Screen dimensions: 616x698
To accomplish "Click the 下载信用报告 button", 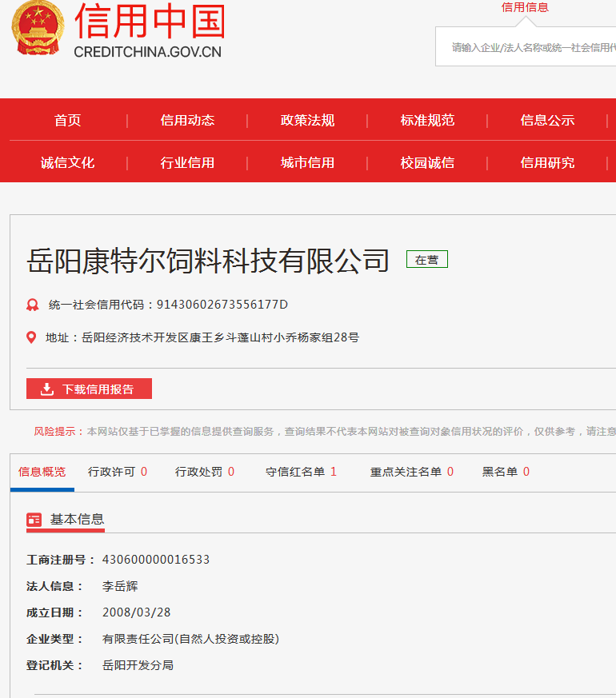I will point(89,389).
